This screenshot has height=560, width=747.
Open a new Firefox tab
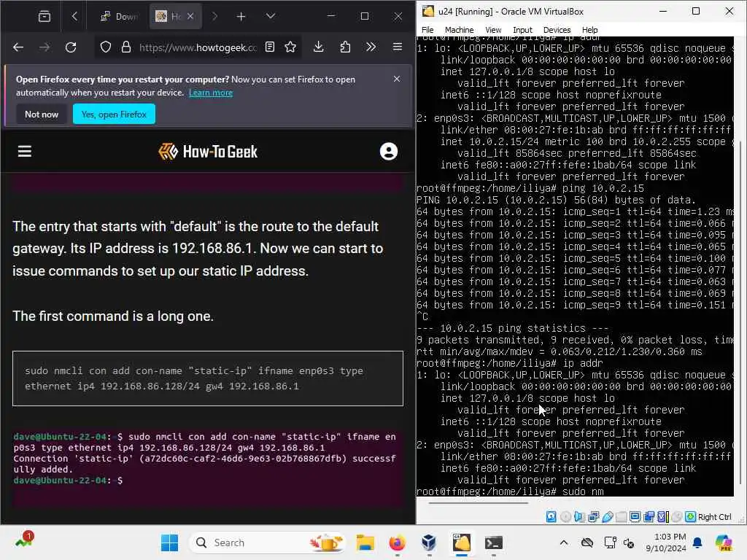241,17
